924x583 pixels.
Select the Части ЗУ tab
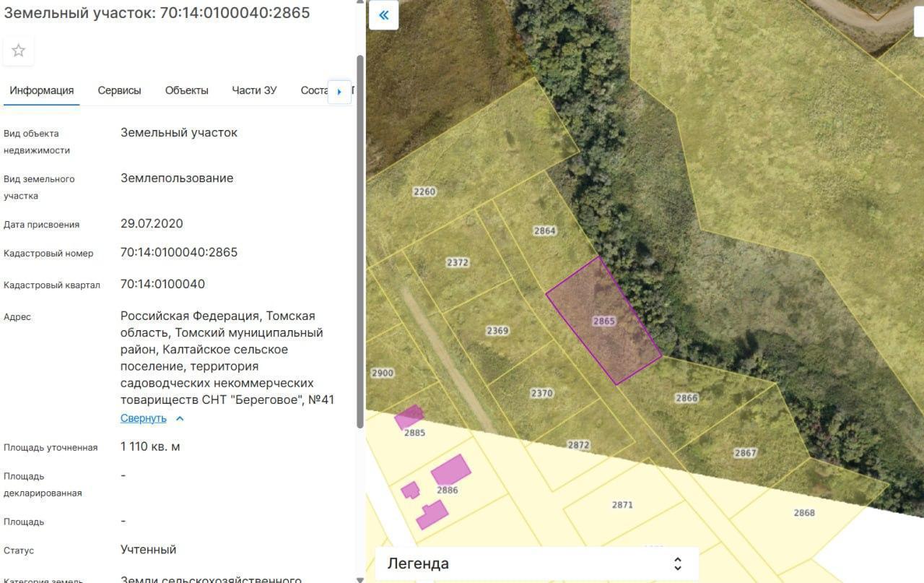coord(254,90)
